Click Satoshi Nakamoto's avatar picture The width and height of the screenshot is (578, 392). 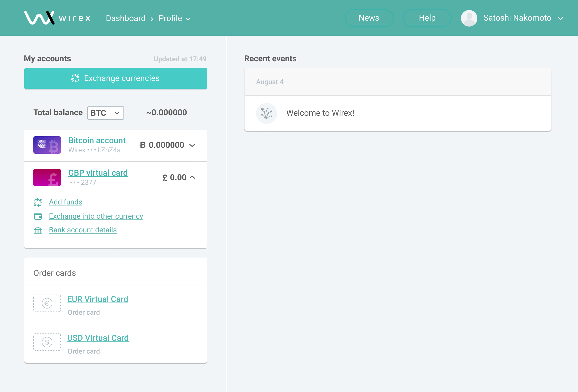point(469,18)
